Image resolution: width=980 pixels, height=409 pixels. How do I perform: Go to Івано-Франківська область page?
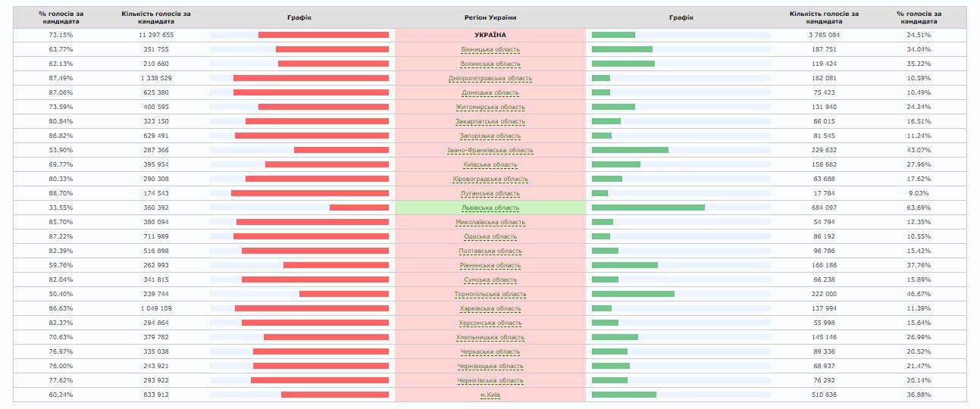click(490, 151)
